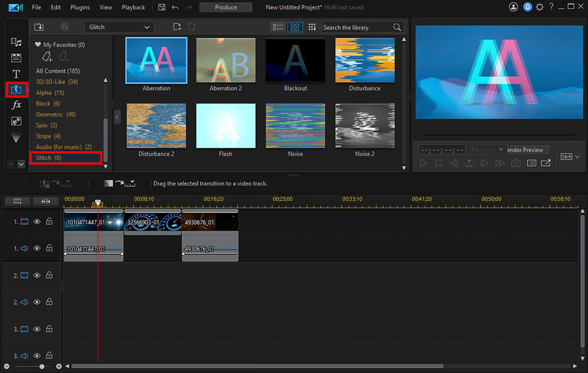
Task: Adjust the timeline zoom slider handle
Action: click(x=42, y=367)
